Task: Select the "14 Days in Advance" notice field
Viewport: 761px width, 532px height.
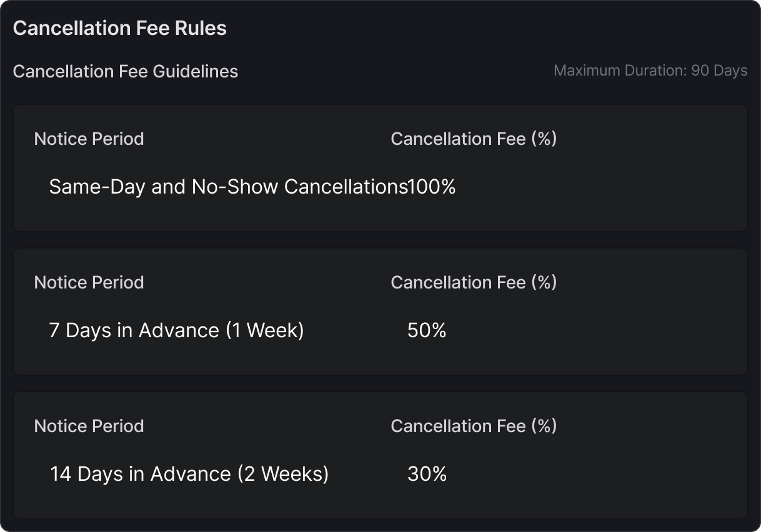Action: pyautogui.click(x=189, y=474)
